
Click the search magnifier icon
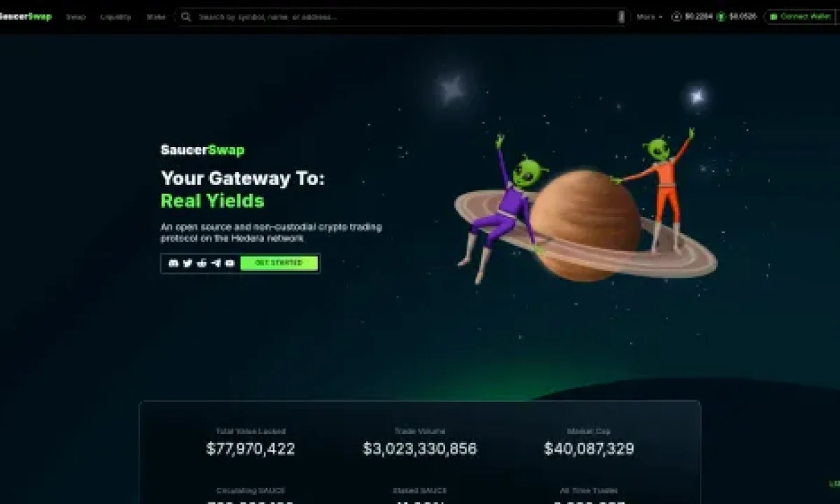pos(185,17)
